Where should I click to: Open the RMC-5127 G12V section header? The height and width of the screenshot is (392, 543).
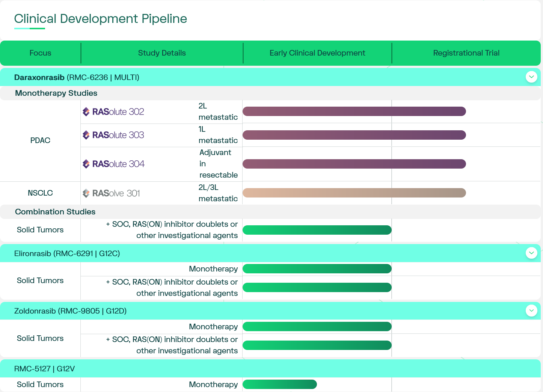44,369
